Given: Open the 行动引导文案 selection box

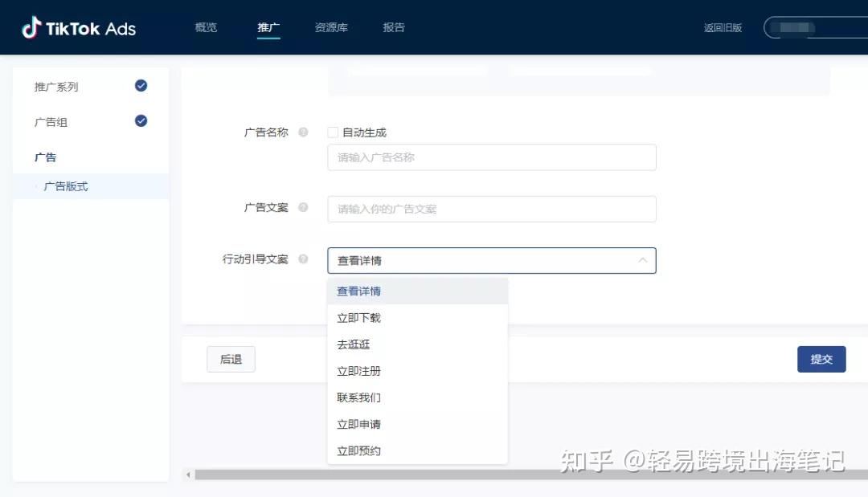Looking at the screenshot, I should point(491,260).
